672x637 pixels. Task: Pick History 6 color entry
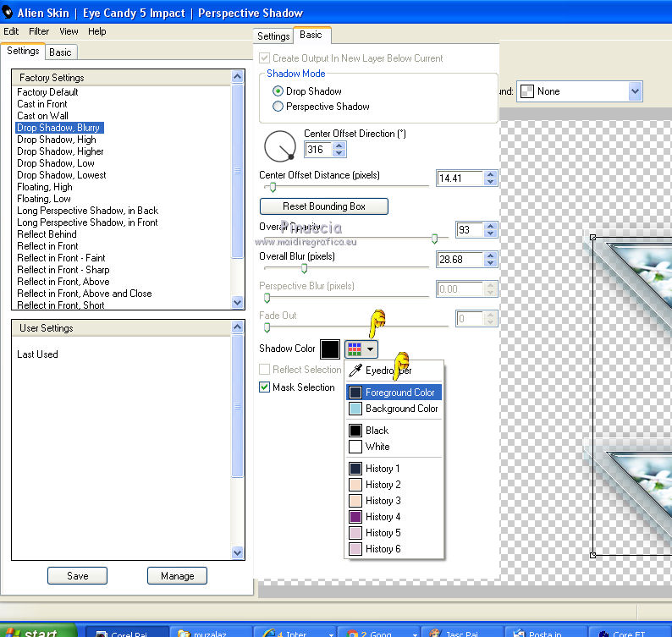tap(394, 549)
